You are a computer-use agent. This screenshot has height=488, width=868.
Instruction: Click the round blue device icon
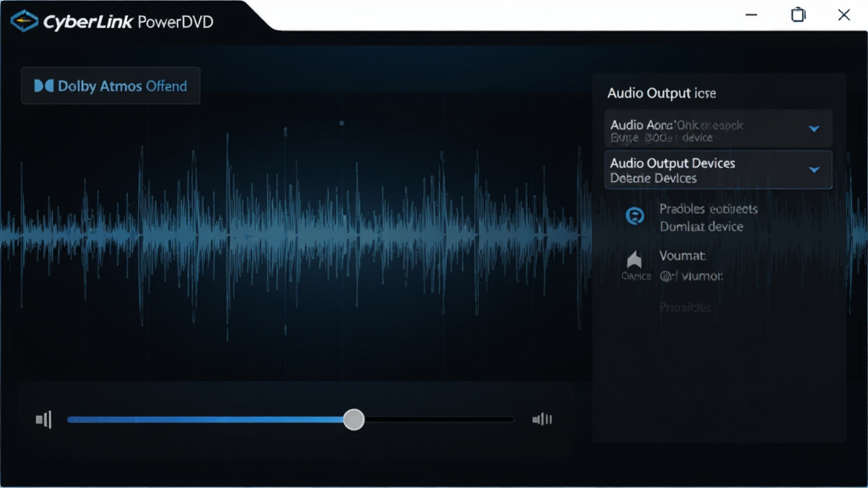click(634, 216)
